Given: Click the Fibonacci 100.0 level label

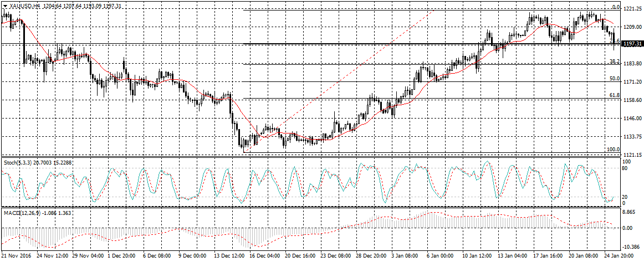Looking at the screenshot, I should click(x=613, y=150).
